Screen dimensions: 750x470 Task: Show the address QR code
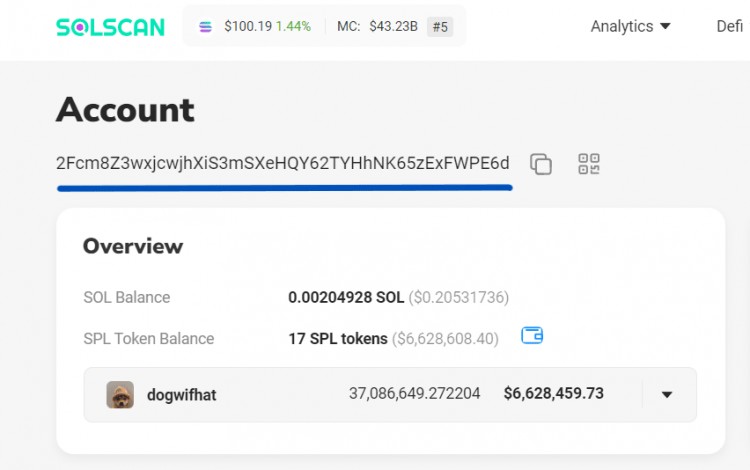click(589, 164)
